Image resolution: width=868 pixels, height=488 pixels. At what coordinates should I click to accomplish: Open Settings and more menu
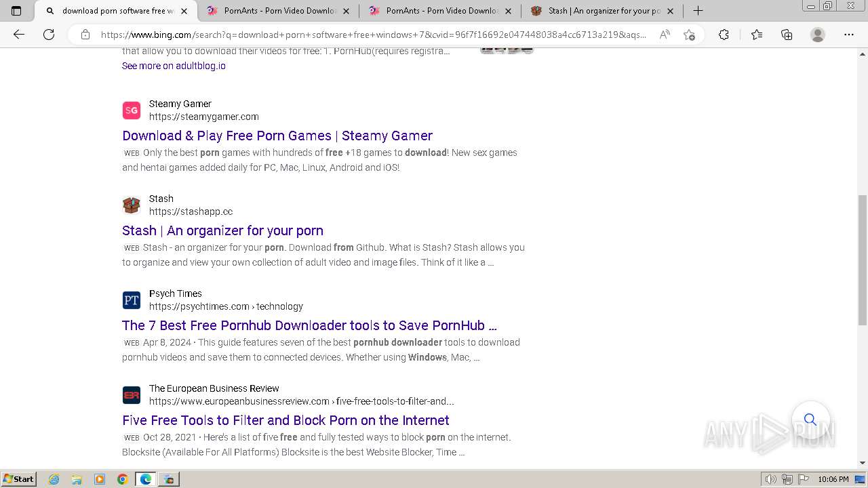pos(848,35)
